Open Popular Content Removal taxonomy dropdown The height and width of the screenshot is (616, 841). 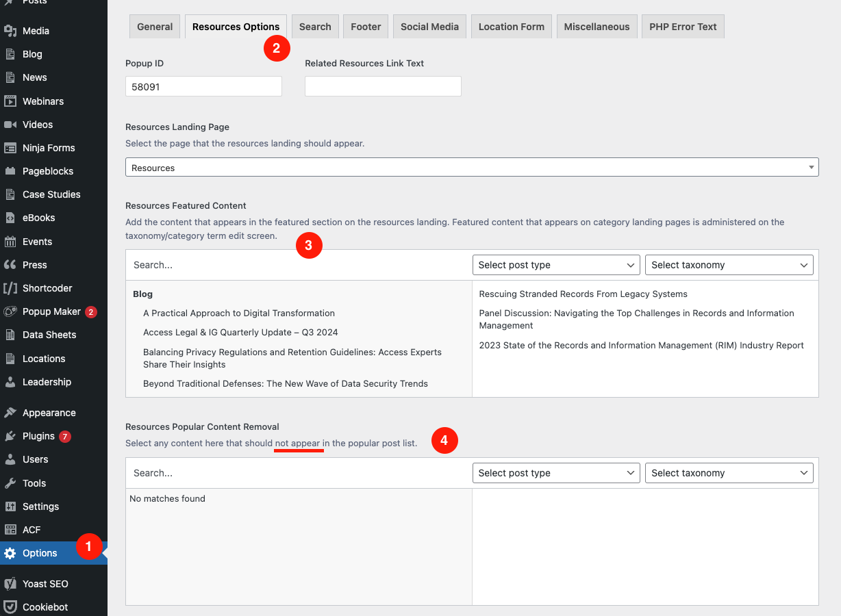[x=729, y=473]
